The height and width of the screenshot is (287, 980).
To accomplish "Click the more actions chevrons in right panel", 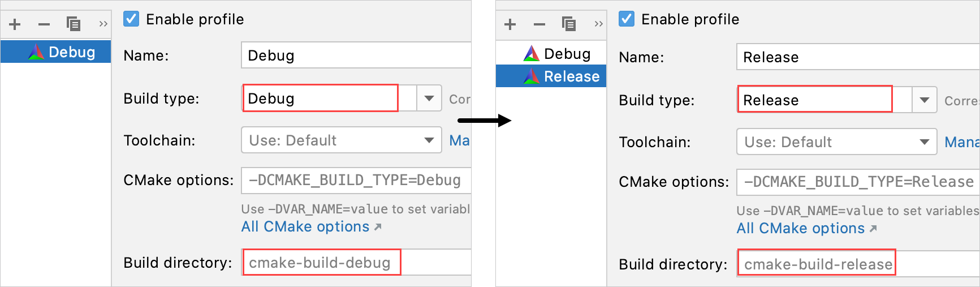I will point(598,24).
